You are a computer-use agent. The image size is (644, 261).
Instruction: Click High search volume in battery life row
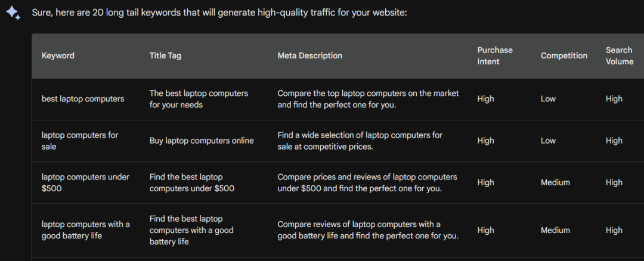pyautogui.click(x=614, y=230)
